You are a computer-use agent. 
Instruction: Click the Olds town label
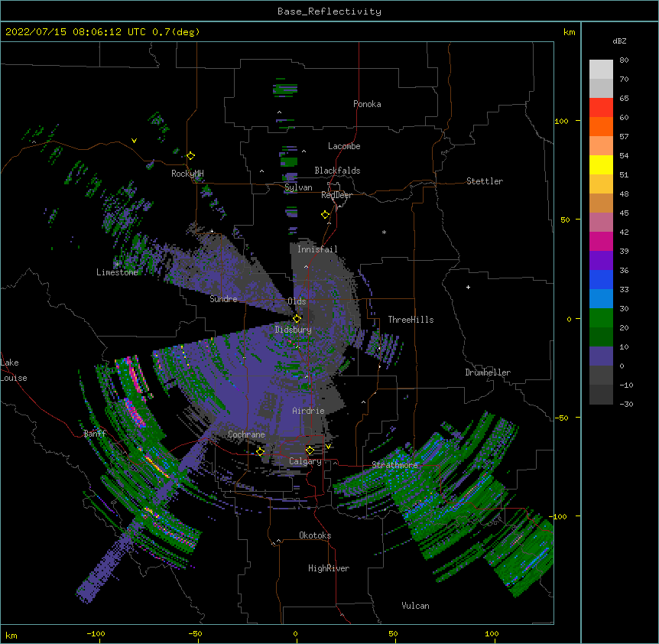297,301
